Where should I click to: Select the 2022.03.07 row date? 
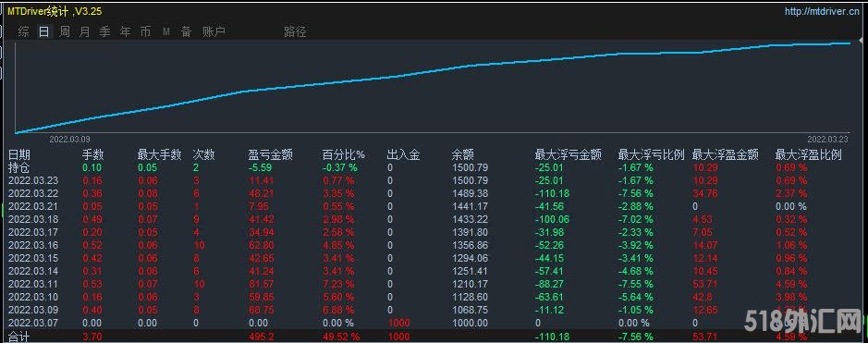click(x=33, y=323)
